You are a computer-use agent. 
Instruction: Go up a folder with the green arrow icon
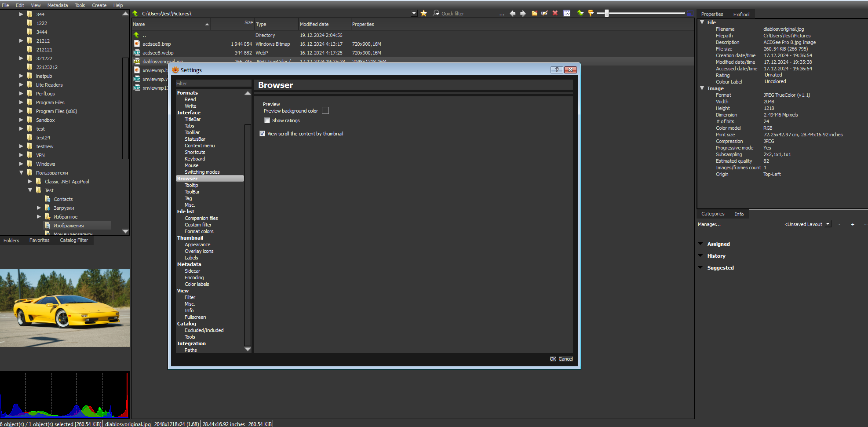pos(136,14)
